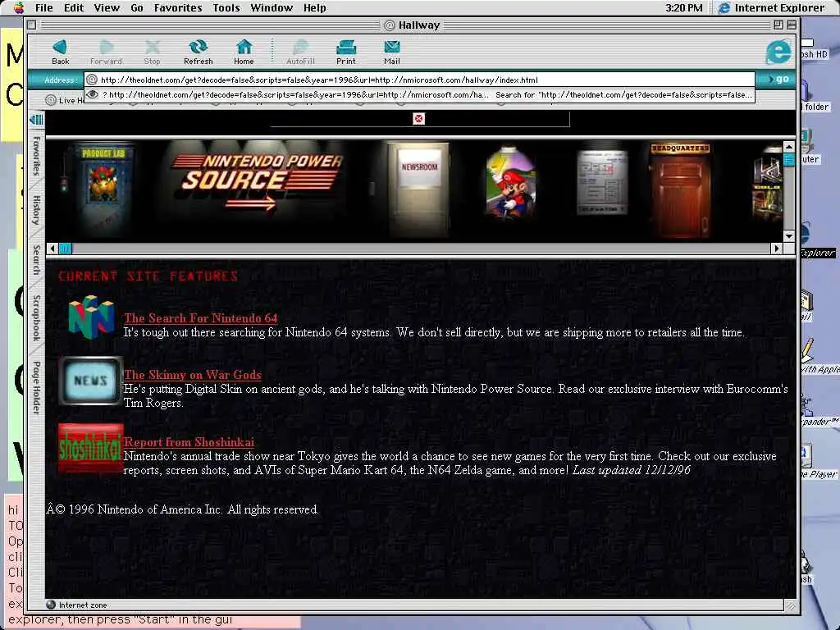Open the Favorites side tab

coord(36,157)
